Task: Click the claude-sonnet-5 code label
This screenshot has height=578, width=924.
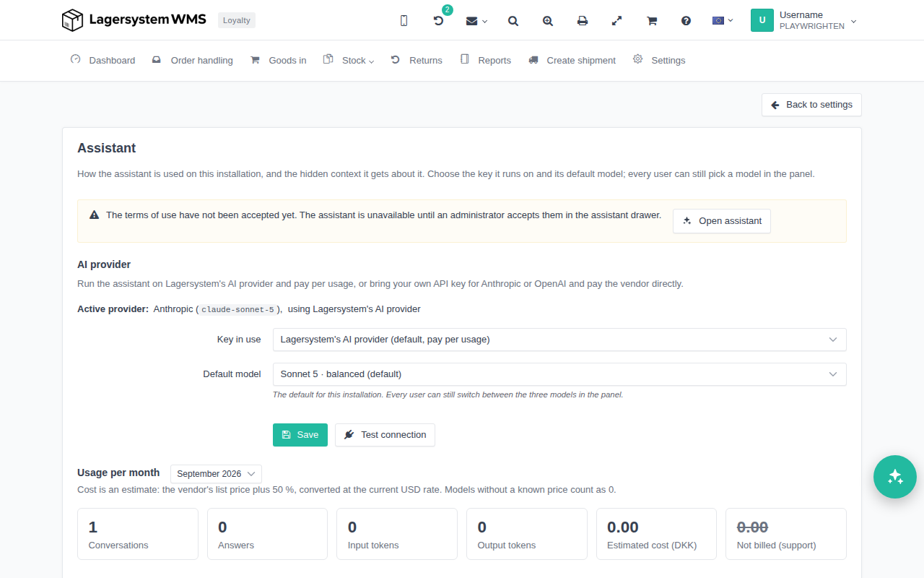Action: (x=237, y=309)
